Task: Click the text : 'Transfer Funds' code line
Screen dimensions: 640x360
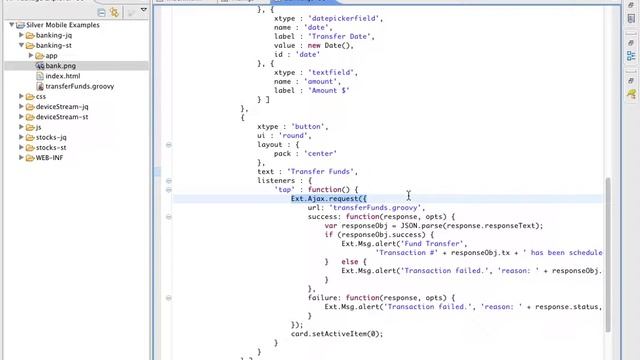Action: pos(307,172)
